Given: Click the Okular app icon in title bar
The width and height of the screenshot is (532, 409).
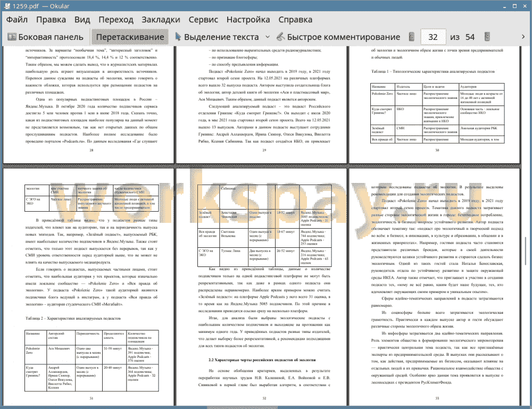Looking at the screenshot, I should coord(7,6).
